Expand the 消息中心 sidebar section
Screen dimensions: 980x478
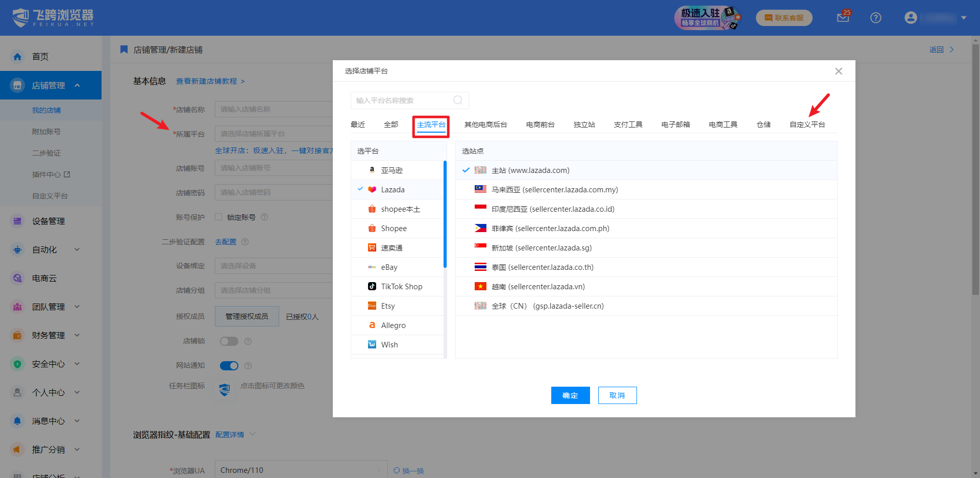(78, 421)
